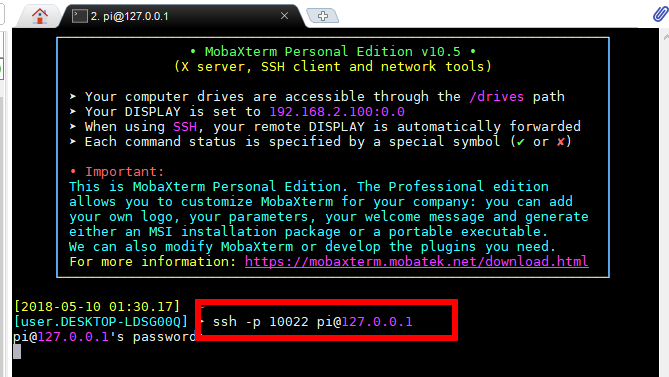Image resolution: width=669 pixels, height=377 pixels.
Task: Open a new tab with the plus button
Action: tap(323, 16)
